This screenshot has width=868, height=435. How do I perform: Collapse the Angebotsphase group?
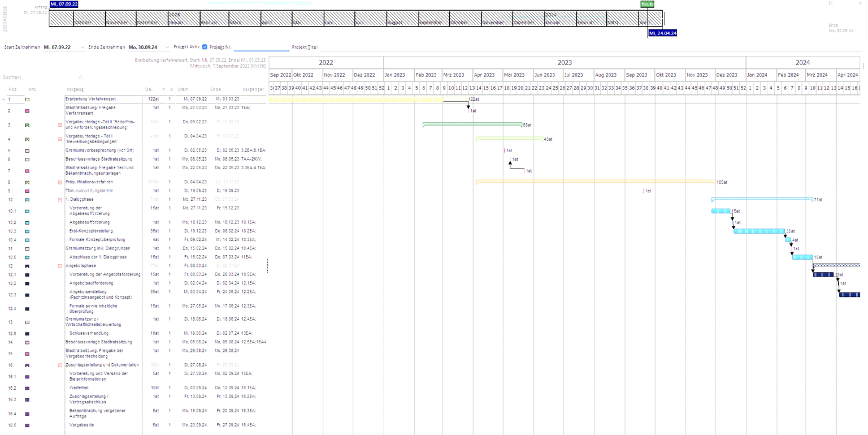point(60,266)
